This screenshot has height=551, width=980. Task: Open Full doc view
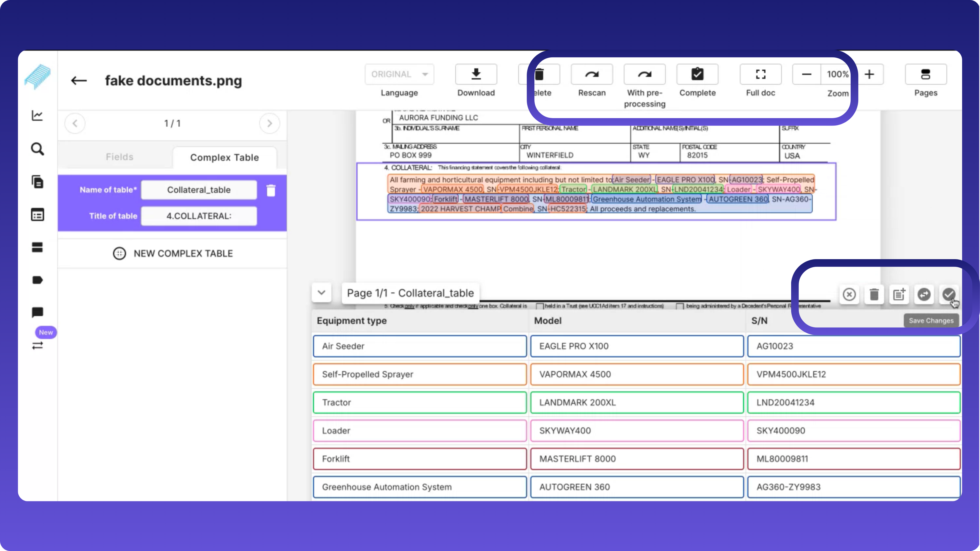coord(760,74)
